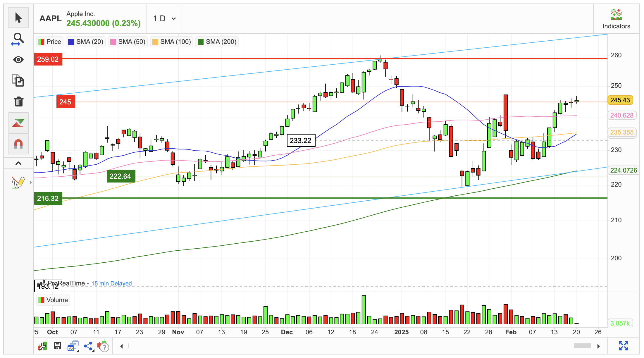
Task: Open the chart templates windows icon
Action: click(x=73, y=346)
